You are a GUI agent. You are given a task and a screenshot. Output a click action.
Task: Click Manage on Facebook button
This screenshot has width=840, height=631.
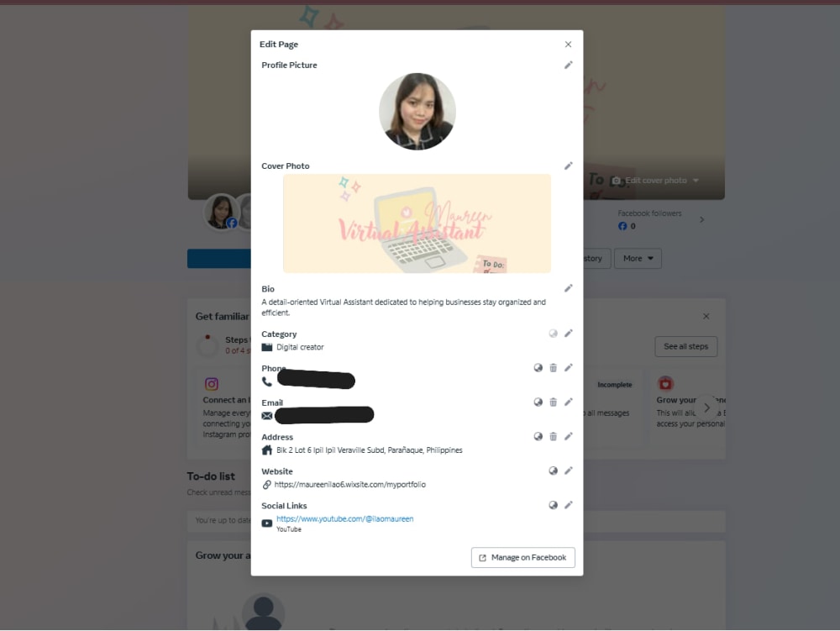(522, 558)
